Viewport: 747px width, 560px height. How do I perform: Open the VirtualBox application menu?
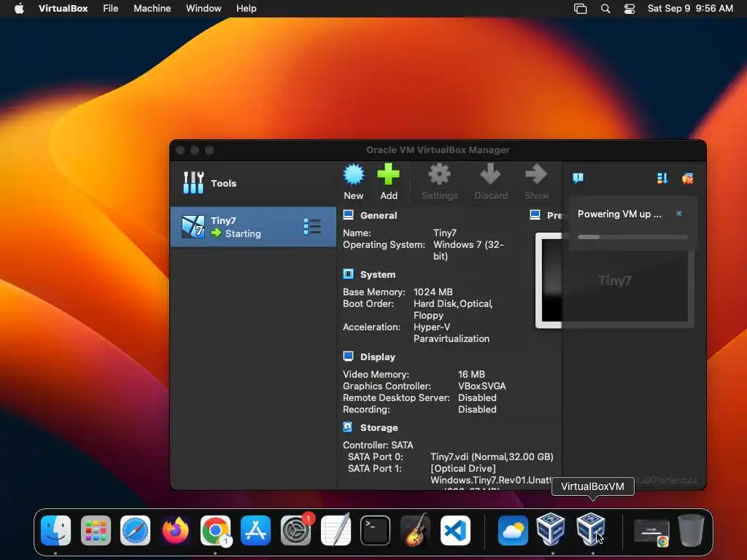63,9
